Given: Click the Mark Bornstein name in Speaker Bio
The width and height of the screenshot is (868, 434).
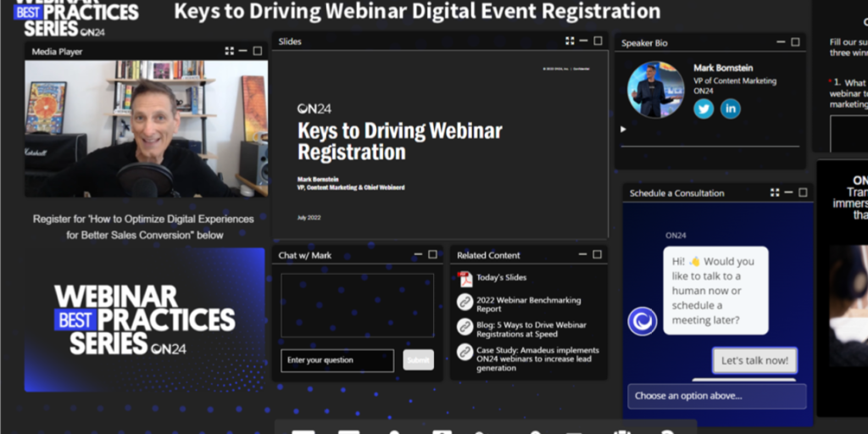Looking at the screenshot, I should click(x=723, y=68).
